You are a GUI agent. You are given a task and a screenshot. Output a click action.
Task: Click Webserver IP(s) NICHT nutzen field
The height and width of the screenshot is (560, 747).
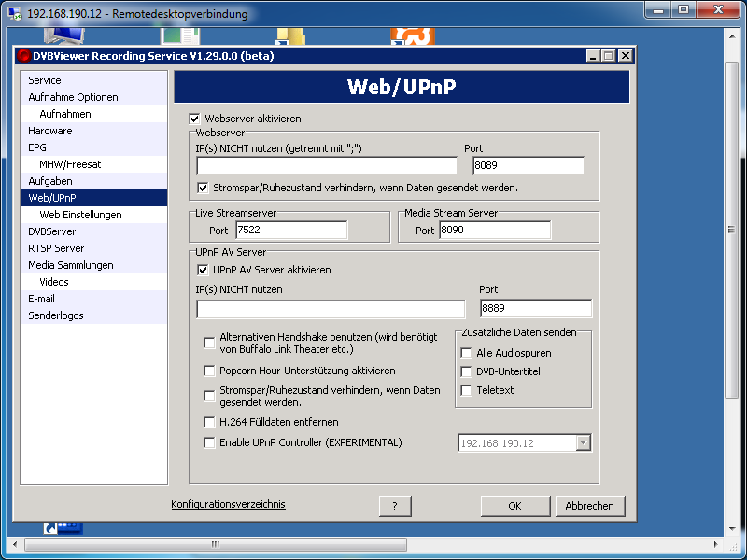[327, 166]
